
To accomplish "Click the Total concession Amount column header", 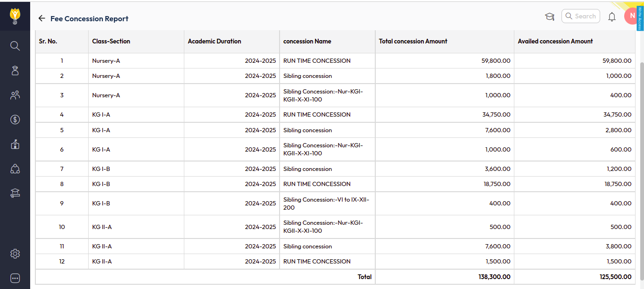I will [x=413, y=42].
